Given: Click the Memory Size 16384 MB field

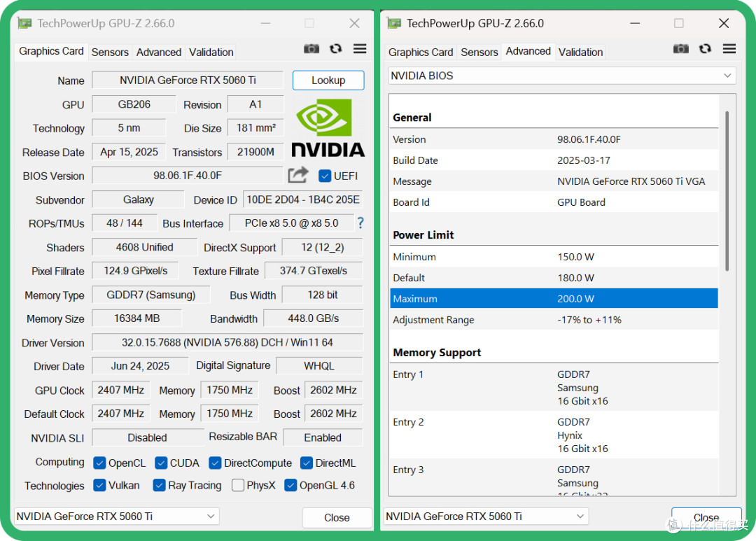Looking at the screenshot, I should tap(137, 318).
